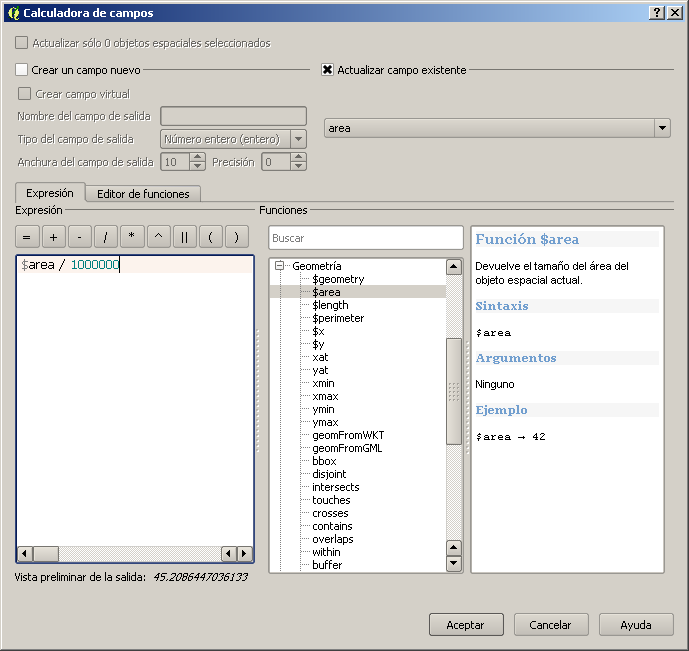
Task: Insert a closing parenthesis
Action: coord(237,237)
